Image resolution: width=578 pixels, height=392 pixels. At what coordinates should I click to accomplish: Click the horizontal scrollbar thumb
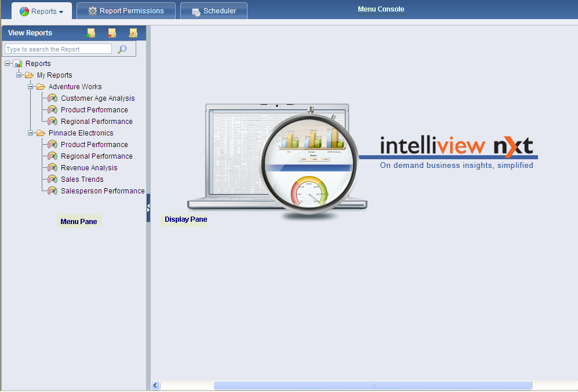372,385
